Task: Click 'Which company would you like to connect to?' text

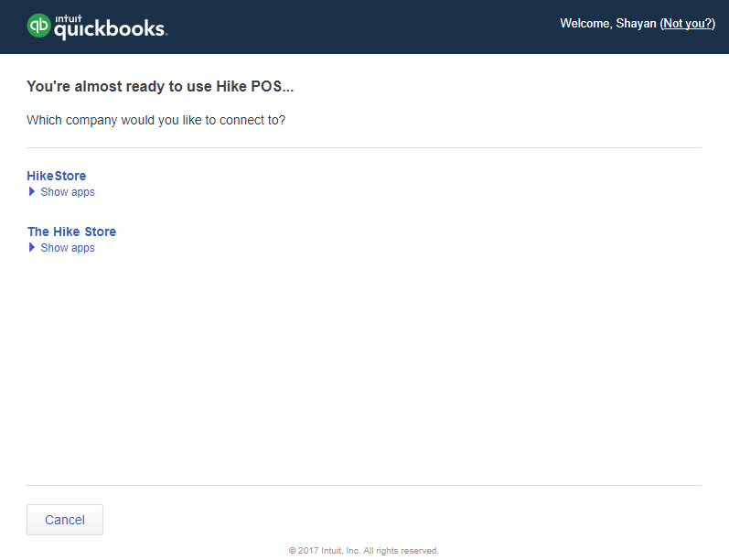Action: (155, 120)
